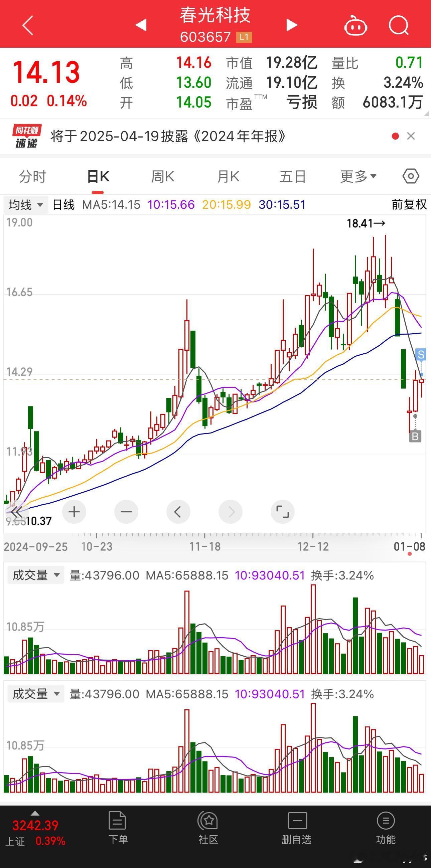Screen dimensions: 431x868
Task: Tap the B buy marker on chart
Action: 415,437
